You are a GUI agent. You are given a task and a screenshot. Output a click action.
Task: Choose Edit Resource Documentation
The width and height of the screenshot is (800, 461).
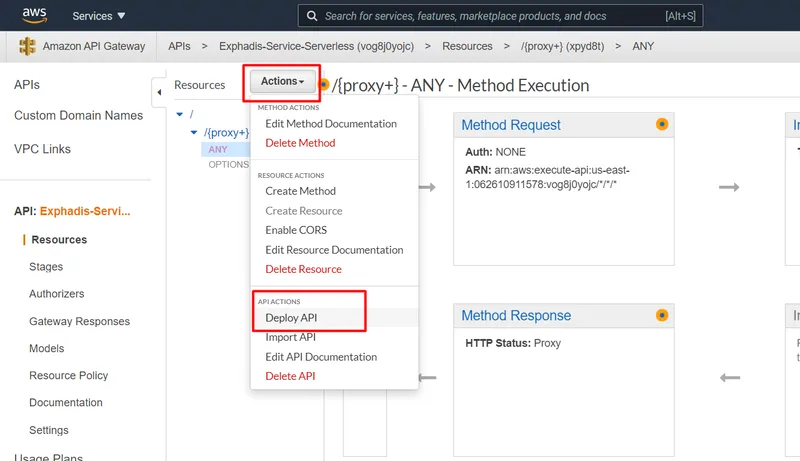point(334,250)
